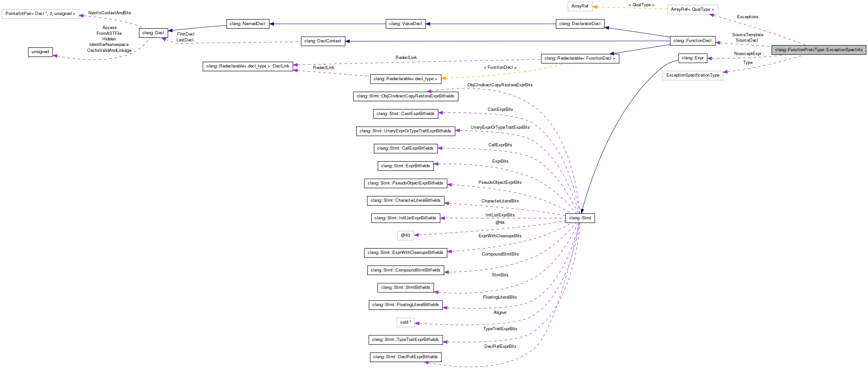Screen dimensions: 868x369
Task: Click clang::Stmt::CallExprBitfields node
Action: [x=405, y=148]
